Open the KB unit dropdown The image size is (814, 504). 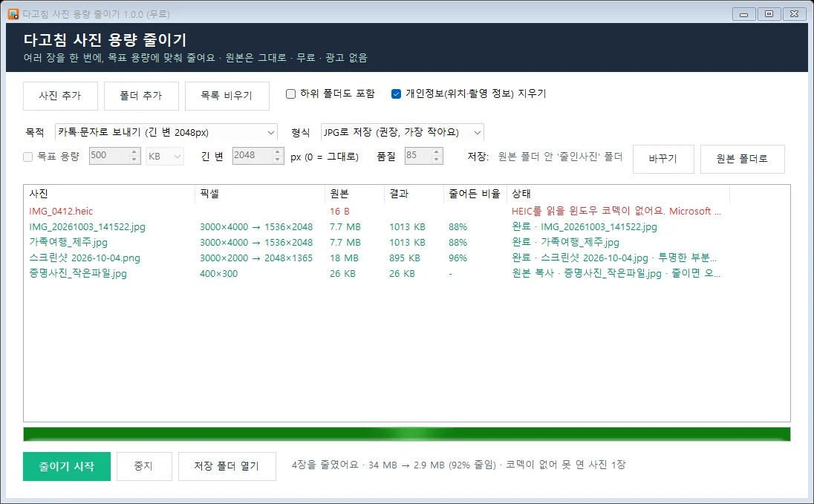(165, 156)
